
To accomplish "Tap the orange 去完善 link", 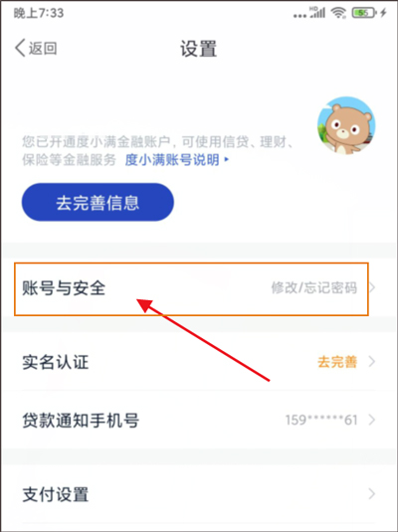I will [x=337, y=362].
